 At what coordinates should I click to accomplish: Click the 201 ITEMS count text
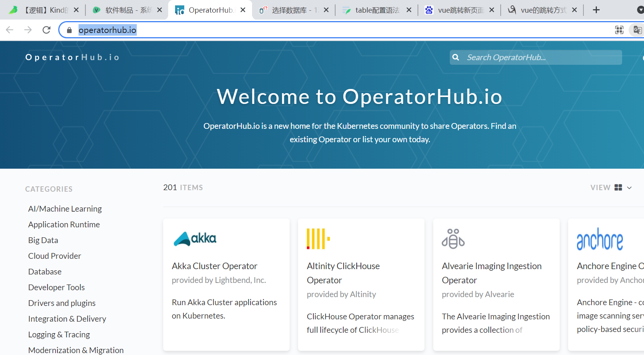coord(183,187)
